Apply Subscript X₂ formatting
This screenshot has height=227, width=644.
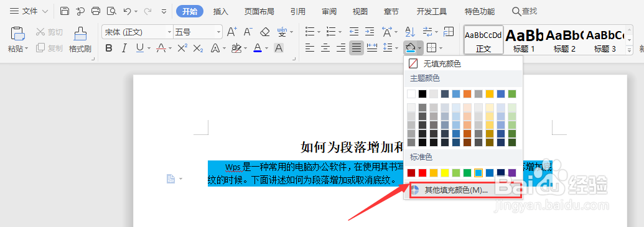tap(198, 49)
